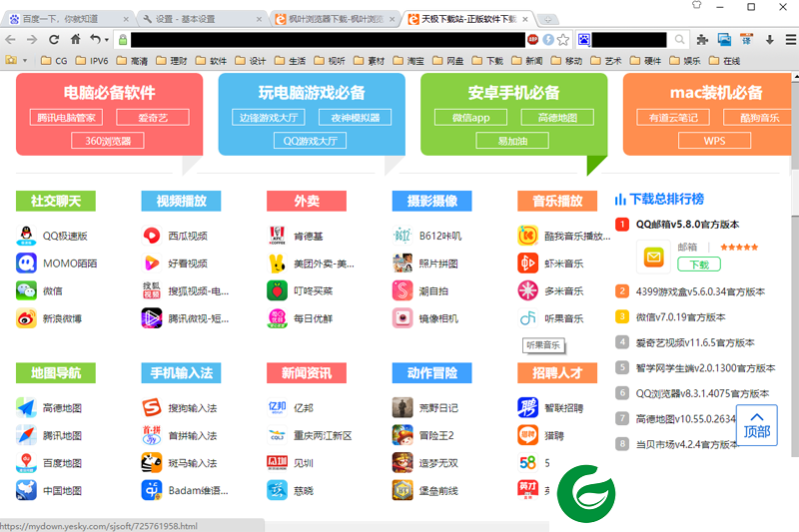The height and width of the screenshot is (532, 799).
Task: Click the QQ邮箱 mail thumbnail
Action: (653, 258)
